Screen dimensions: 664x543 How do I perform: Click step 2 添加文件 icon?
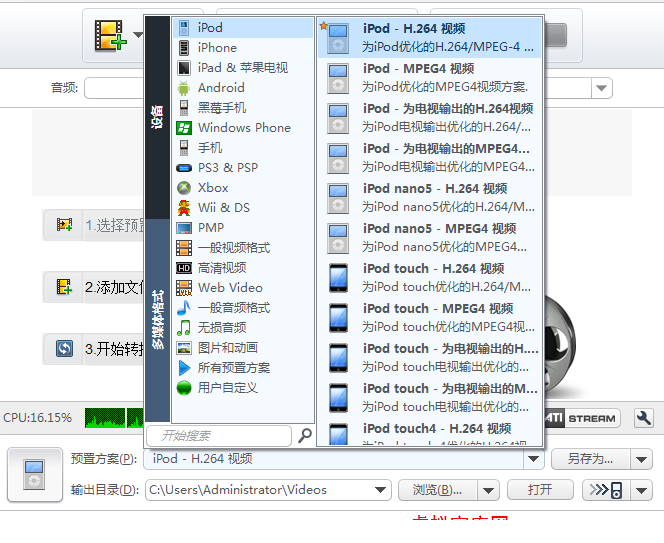[x=64, y=287]
